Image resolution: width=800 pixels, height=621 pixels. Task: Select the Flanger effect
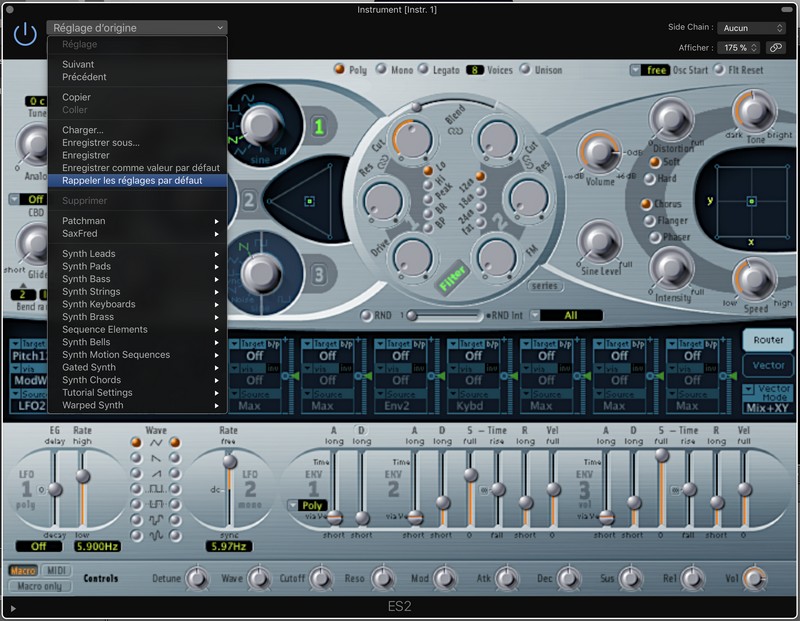click(648, 221)
